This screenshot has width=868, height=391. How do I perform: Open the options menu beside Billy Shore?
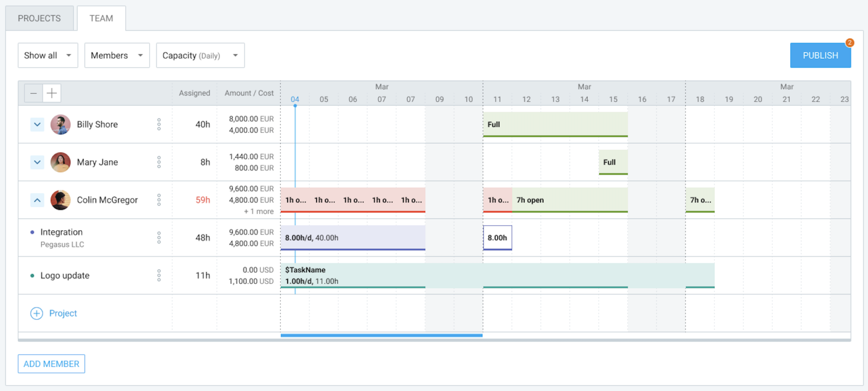[159, 124]
